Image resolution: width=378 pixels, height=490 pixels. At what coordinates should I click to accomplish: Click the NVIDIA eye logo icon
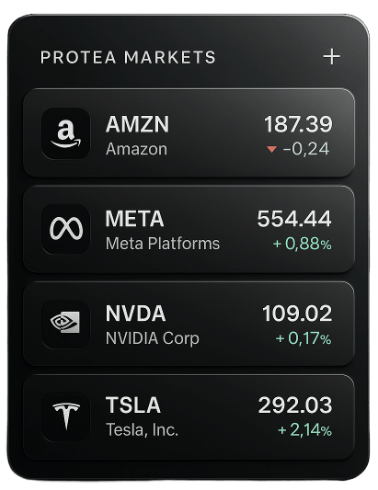66,323
